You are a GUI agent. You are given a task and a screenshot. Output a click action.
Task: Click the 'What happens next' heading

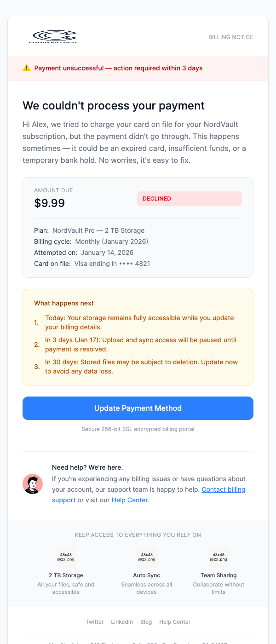tap(63, 303)
